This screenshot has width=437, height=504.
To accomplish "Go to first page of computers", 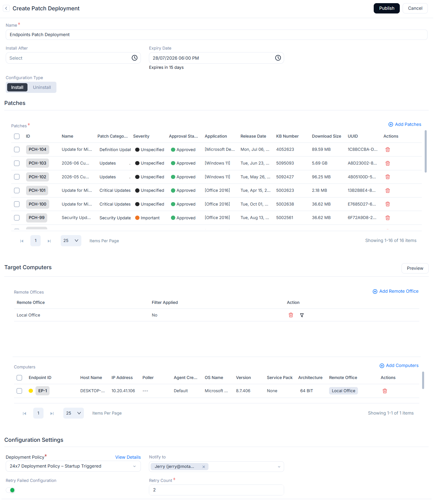I will 25,413.
